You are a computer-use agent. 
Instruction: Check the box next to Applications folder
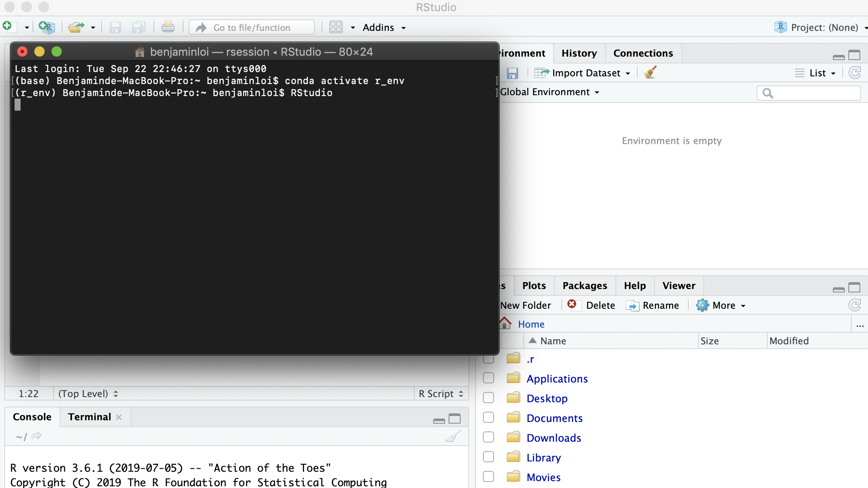point(488,378)
